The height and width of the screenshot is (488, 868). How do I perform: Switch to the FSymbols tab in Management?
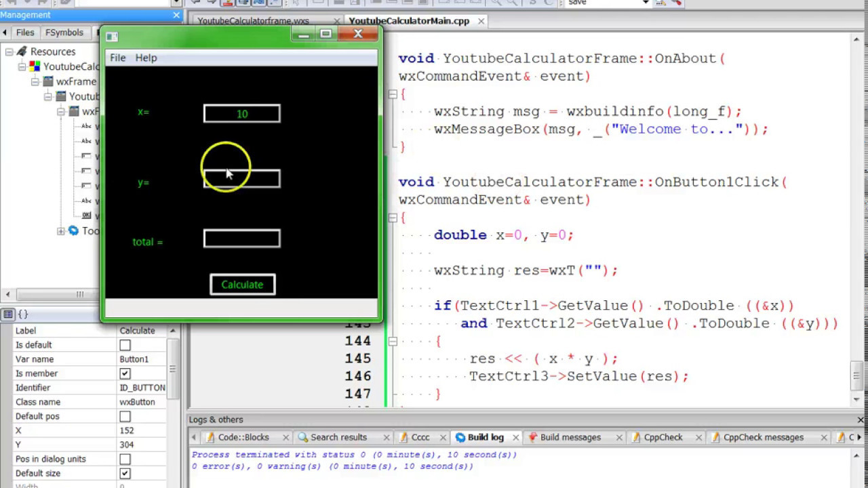coord(64,33)
